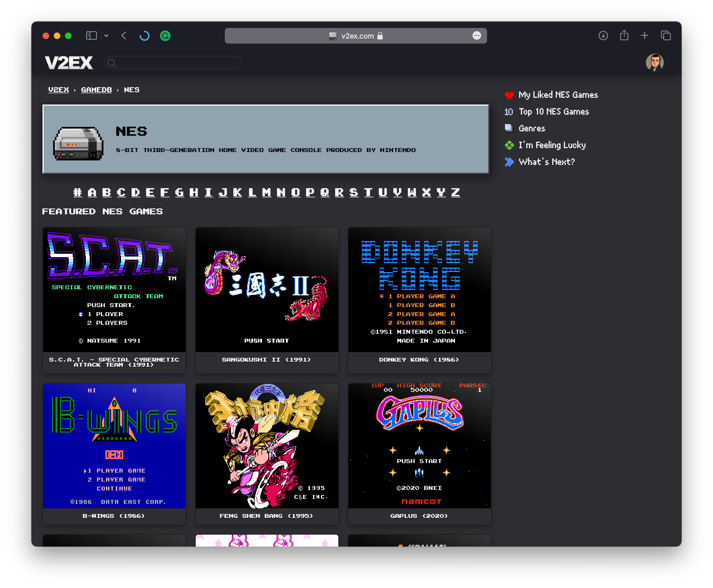The width and height of the screenshot is (713, 588).
Task: Select index letter M
Action: tap(267, 192)
